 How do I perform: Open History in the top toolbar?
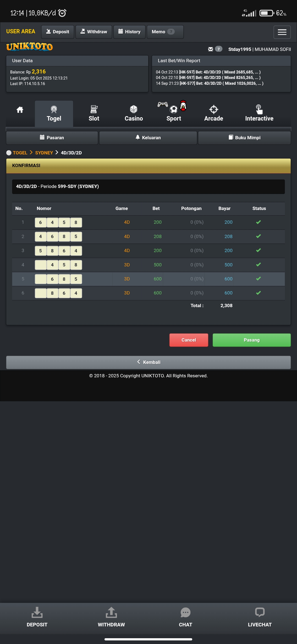click(x=129, y=32)
